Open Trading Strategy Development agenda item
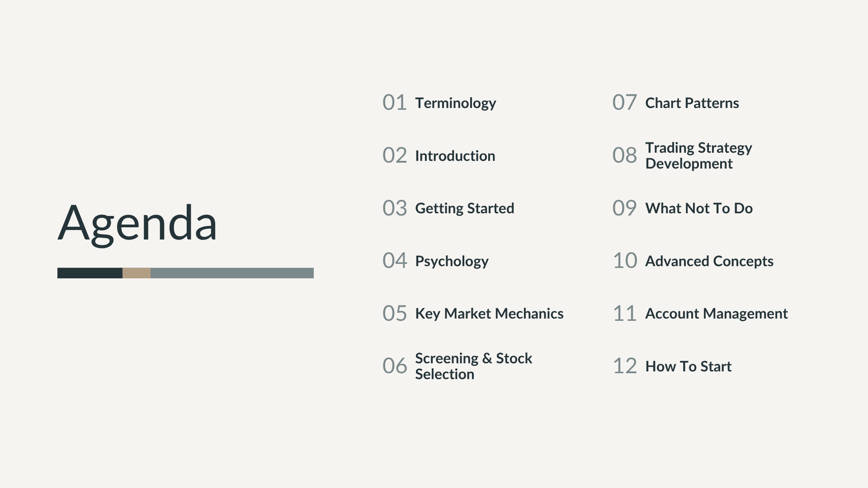 pyautogui.click(x=699, y=155)
